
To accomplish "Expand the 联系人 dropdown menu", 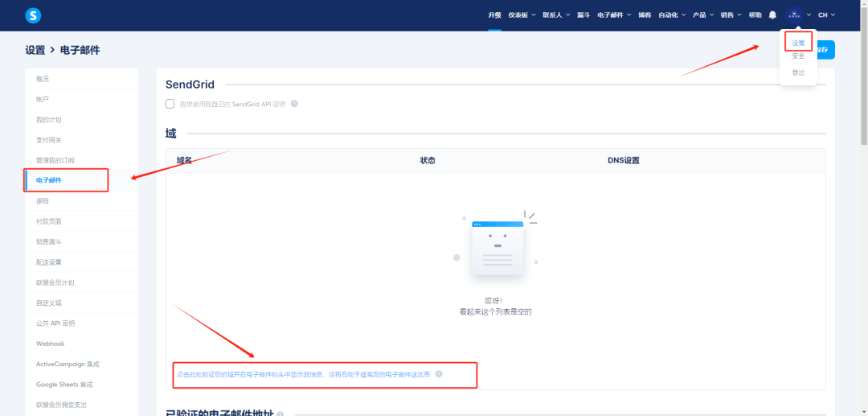I will (x=556, y=15).
